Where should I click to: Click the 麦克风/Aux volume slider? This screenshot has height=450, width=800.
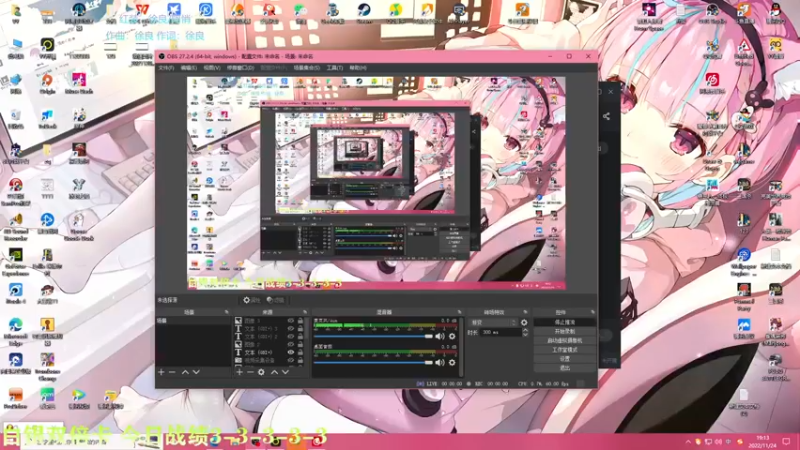tap(373, 336)
